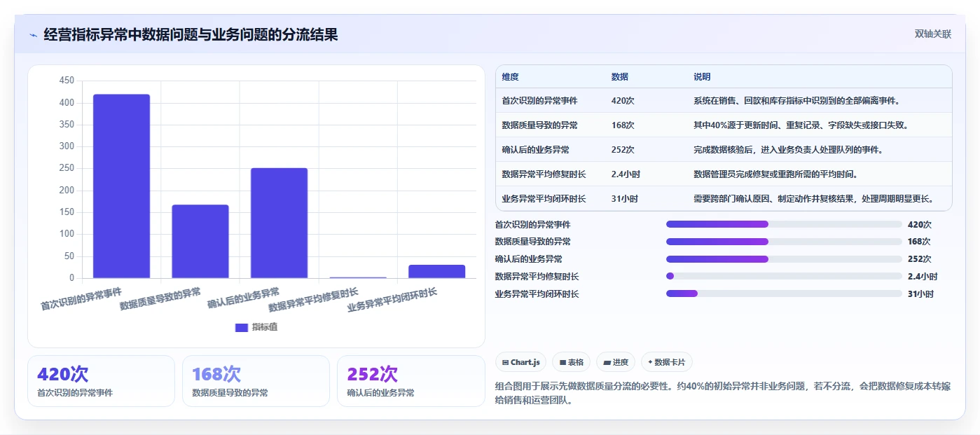Click table value 420次
The height and width of the screenshot is (435, 980).
point(623,101)
